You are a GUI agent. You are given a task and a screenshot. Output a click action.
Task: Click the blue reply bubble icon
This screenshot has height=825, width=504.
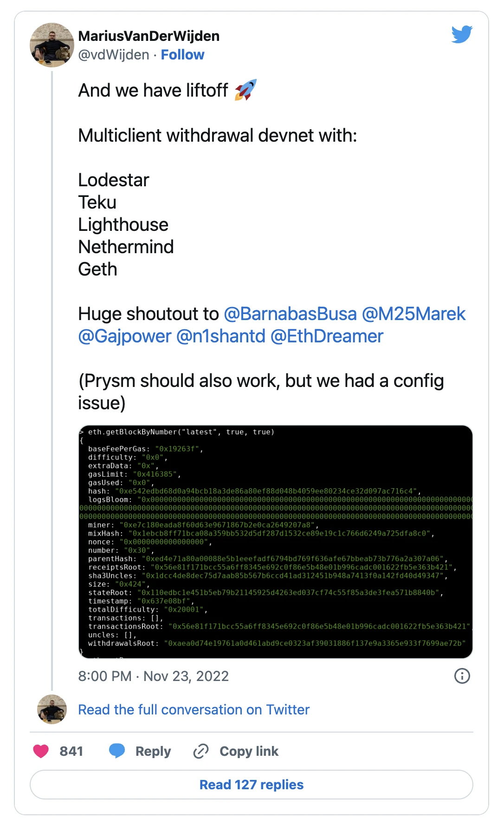click(117, 751)
